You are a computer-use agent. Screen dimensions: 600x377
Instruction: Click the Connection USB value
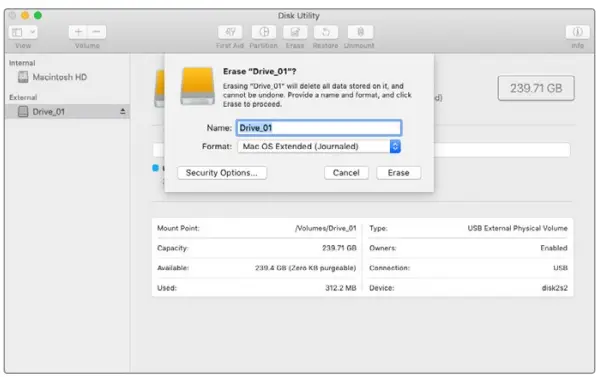coord(560,268)
